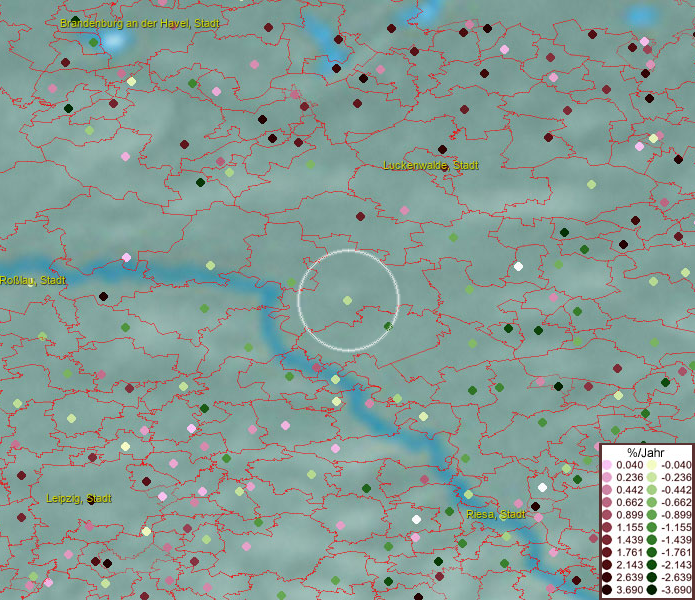695x600 pixels.
Task: Click the 1.439 maroon legend swatch
Action: pyautogui.click(x=607, y=540)
